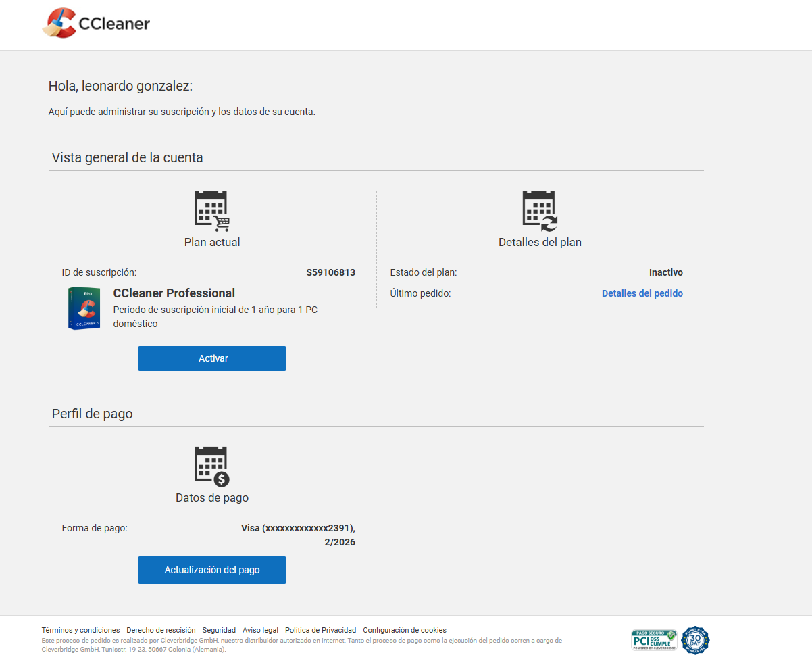Click the CCleaner Professional product title
The width and height of the screenshot is (812, 657).
174,293
